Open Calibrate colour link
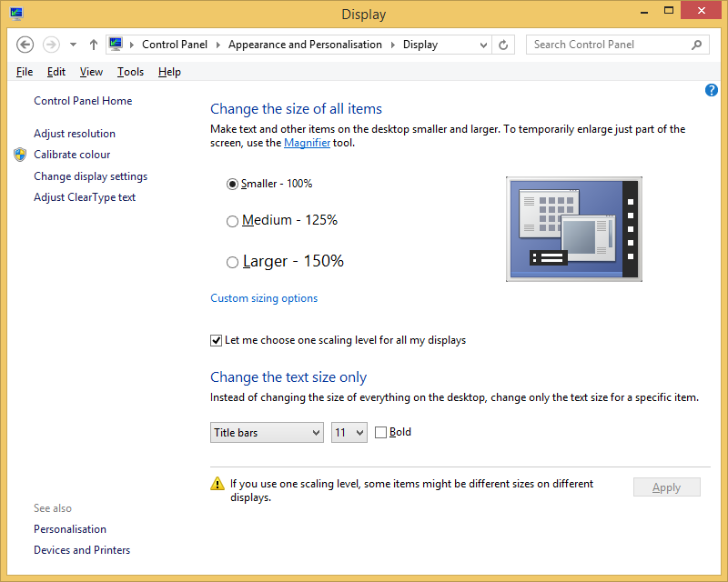The width and height of the screenshot is (728, 582). pyautogui.click(x=72, y=155)
